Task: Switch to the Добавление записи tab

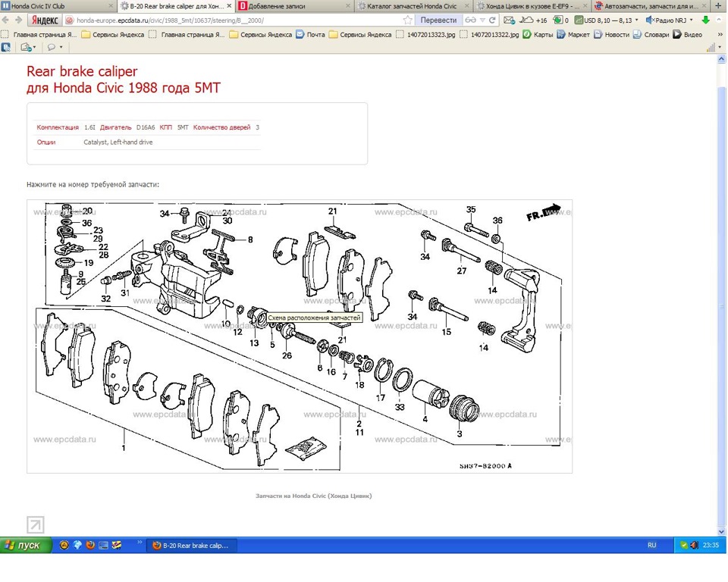Action: click(295, 6)
